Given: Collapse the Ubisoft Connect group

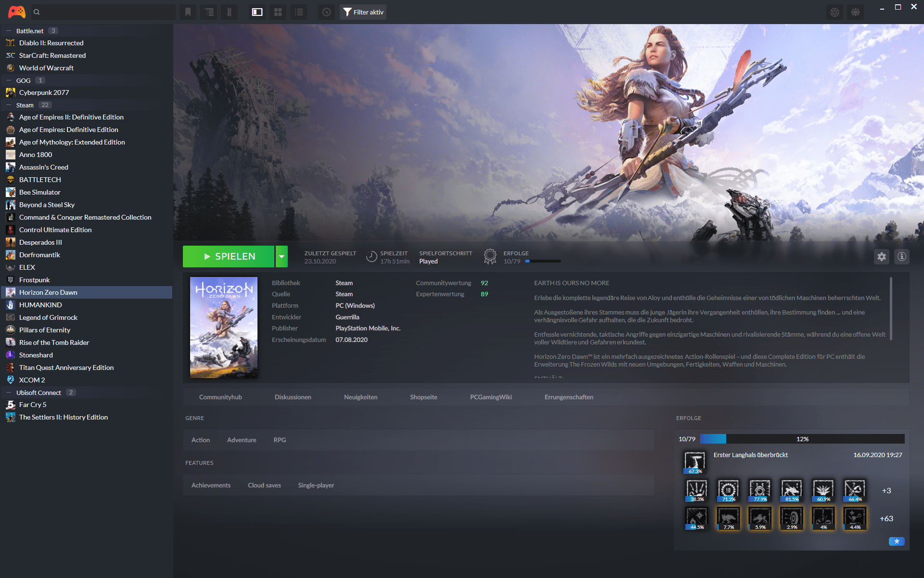Looking at the screenshot, I should [x=9, y=393].
